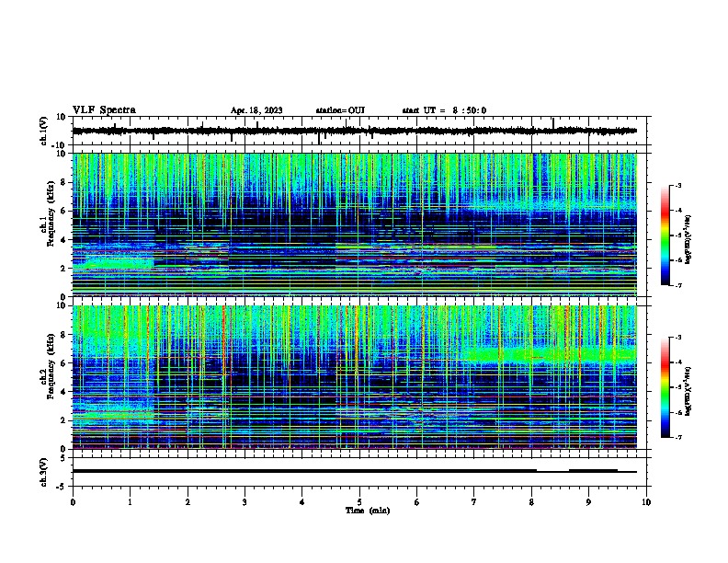
Task: Click the "ch.1(V)" waveform axis label
Action: [x=44, y=131]
